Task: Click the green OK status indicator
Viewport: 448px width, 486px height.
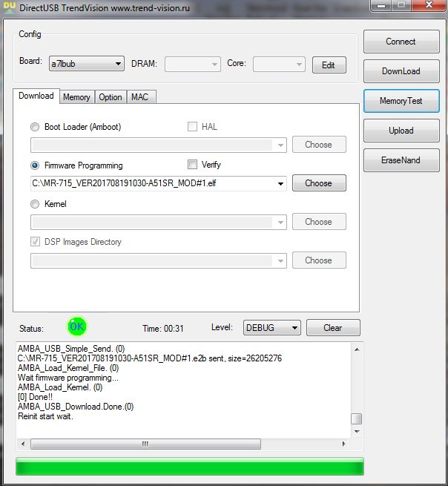Action: point(76,326)
